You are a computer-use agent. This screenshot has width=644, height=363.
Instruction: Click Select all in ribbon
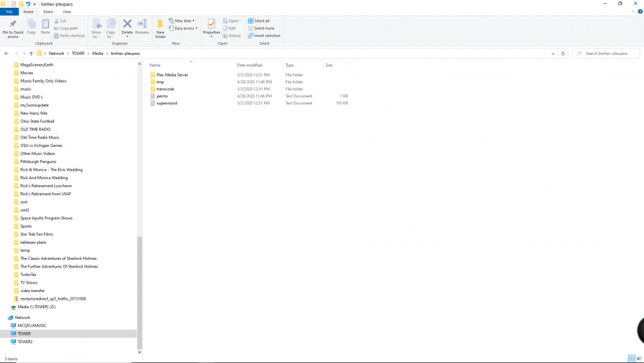(x=259, y=21)
